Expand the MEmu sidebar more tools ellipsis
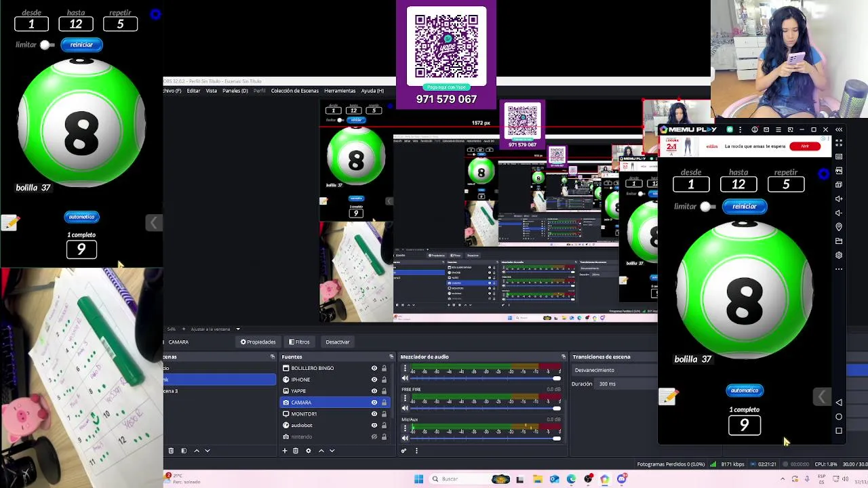The width and height of the screenshot is (868, 488). click(x=839, y=269)
